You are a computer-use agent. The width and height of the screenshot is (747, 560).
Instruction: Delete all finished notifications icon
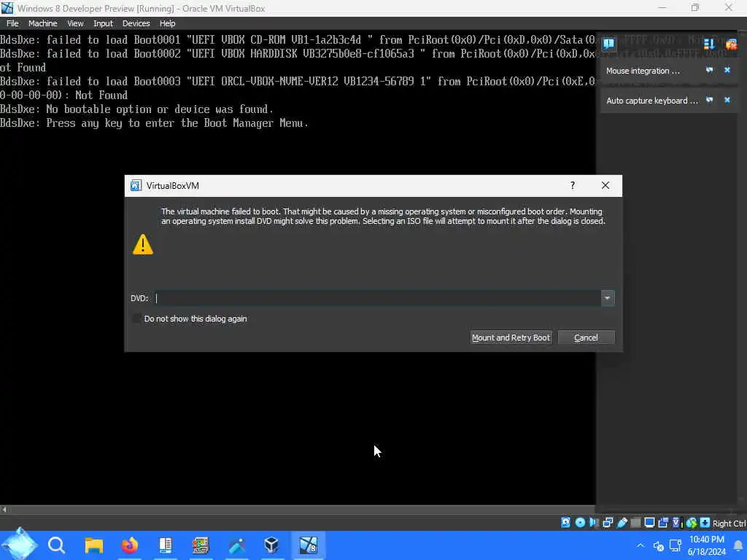tap(731, 44)
